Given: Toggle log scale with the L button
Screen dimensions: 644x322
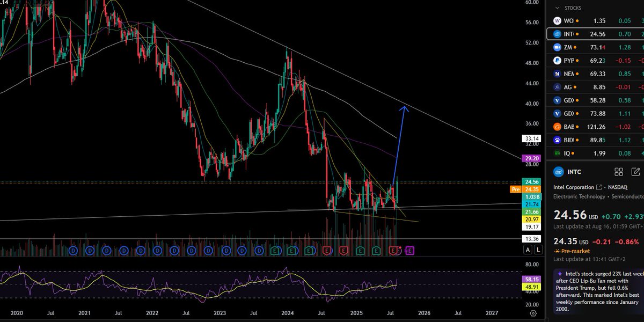Looking at the screenshot, I should coord(538,250).
